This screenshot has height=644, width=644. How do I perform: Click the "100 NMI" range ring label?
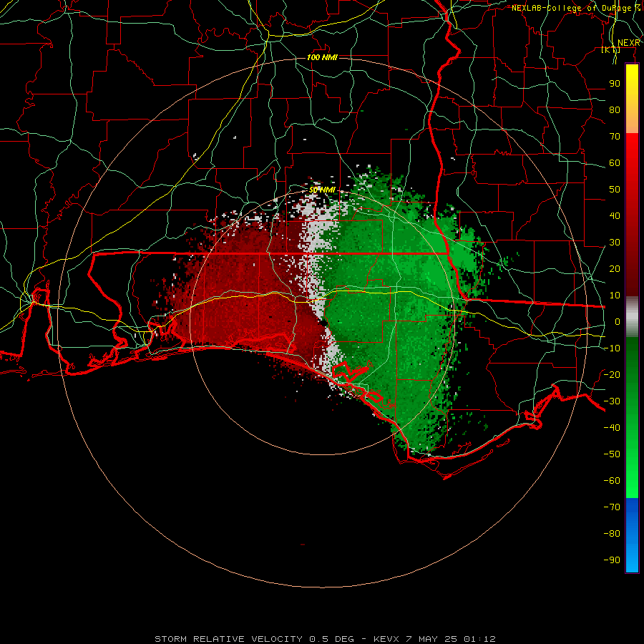click(x=322, y=57)
